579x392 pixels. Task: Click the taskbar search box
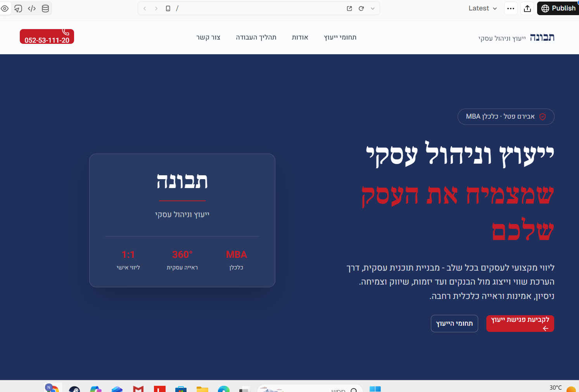click(310, 389)
